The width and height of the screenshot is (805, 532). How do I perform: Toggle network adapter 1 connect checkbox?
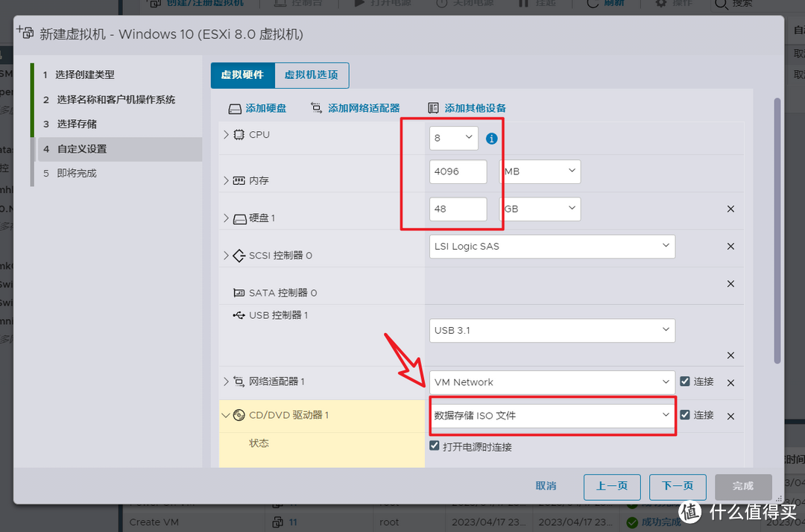click(x=685, y=381)
